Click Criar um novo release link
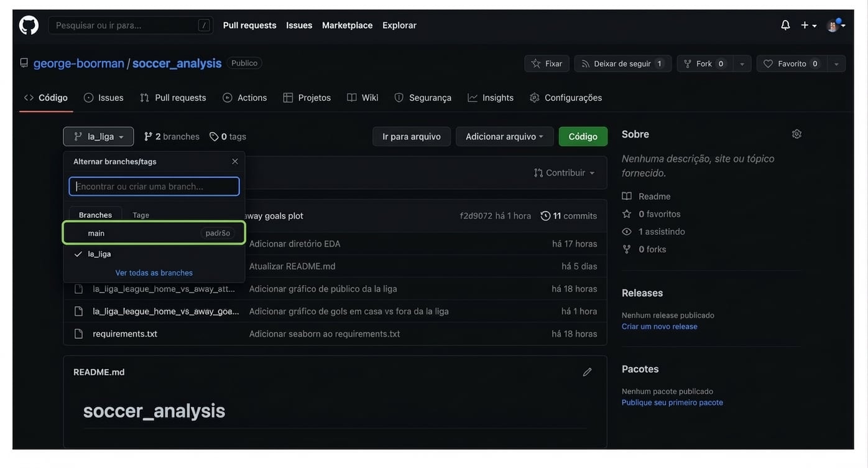 660,327
